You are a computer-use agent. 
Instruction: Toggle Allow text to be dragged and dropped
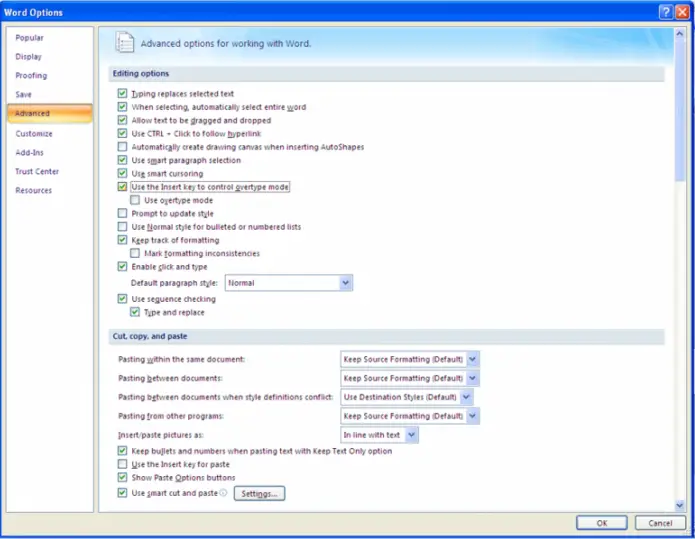pyautogui.click(x=122, y=120)
